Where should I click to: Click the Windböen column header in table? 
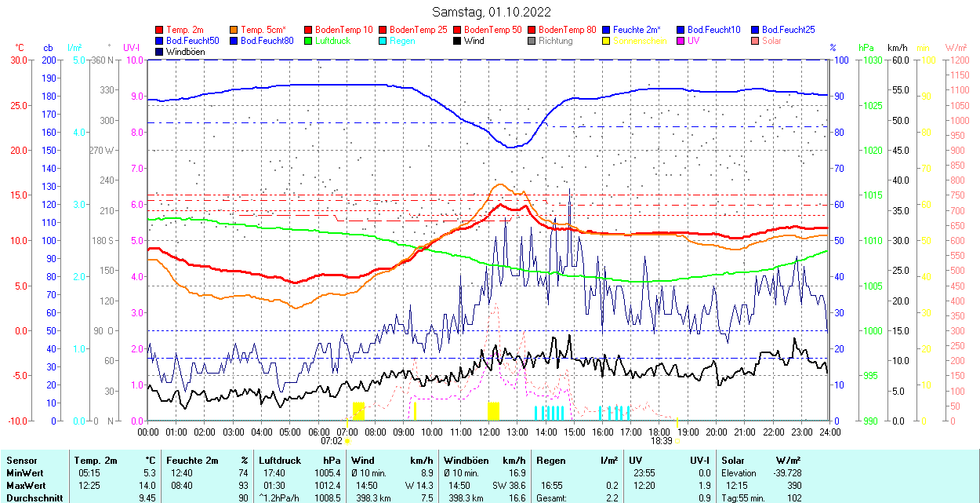[x=466, y=461]
